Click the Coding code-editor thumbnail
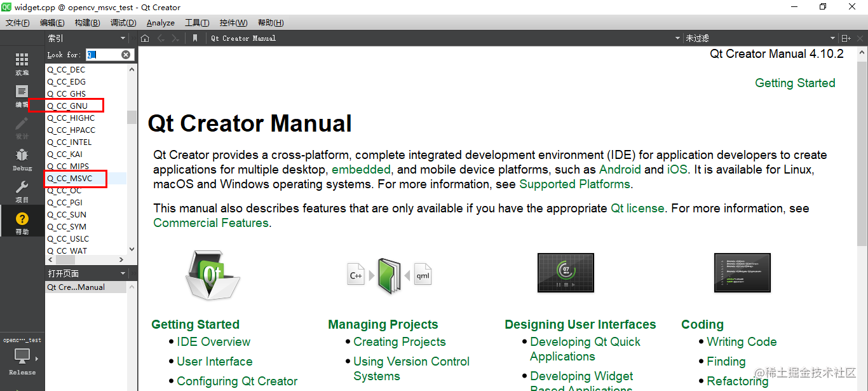Screen dimensions: 868x391 (x=742, y=273)
